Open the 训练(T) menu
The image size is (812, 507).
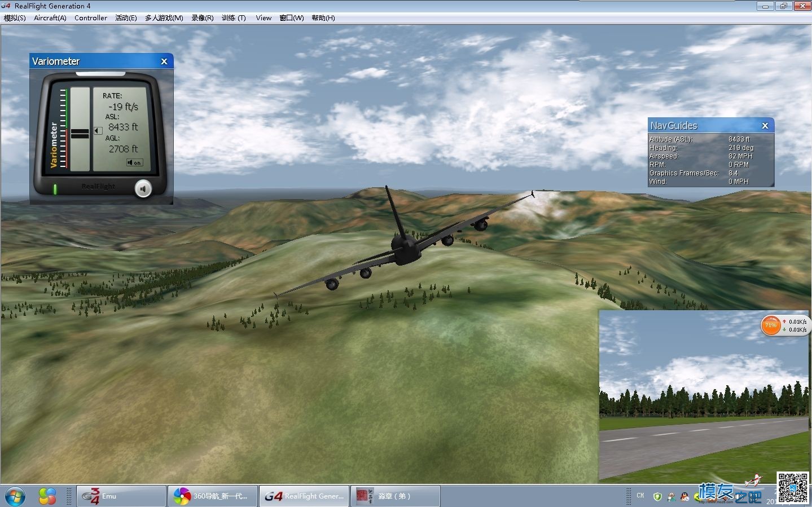tap(234, 18)
